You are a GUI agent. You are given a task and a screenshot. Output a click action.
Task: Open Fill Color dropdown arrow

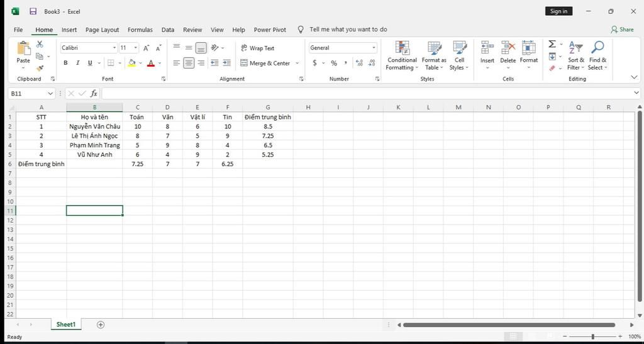pos(140,64)
